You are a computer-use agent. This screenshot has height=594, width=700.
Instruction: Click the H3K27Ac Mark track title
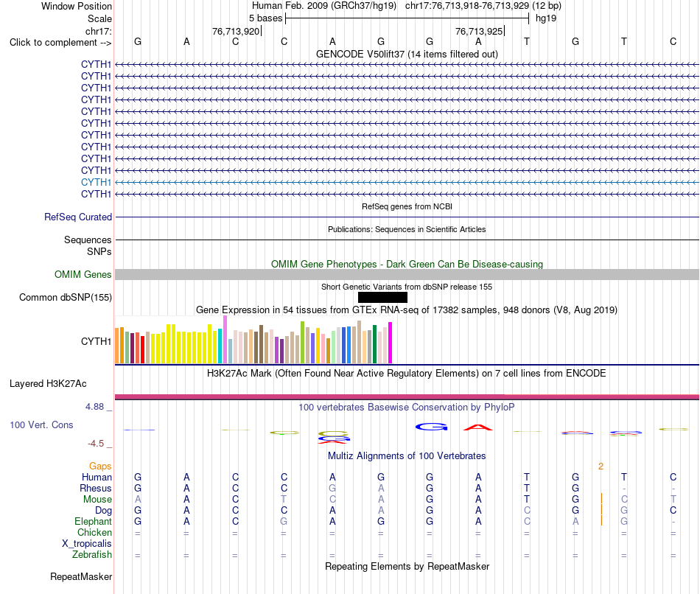tap(407, 374)
